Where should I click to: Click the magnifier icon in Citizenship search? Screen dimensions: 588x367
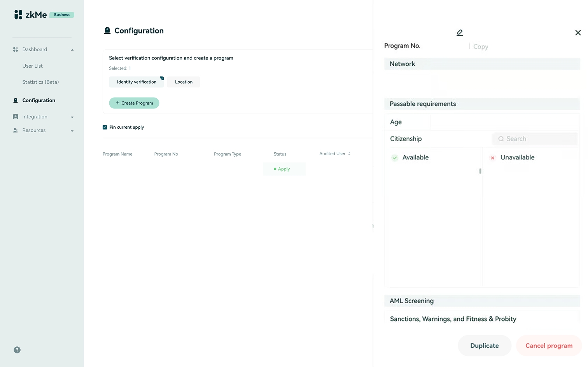click(x=501, y=139)
